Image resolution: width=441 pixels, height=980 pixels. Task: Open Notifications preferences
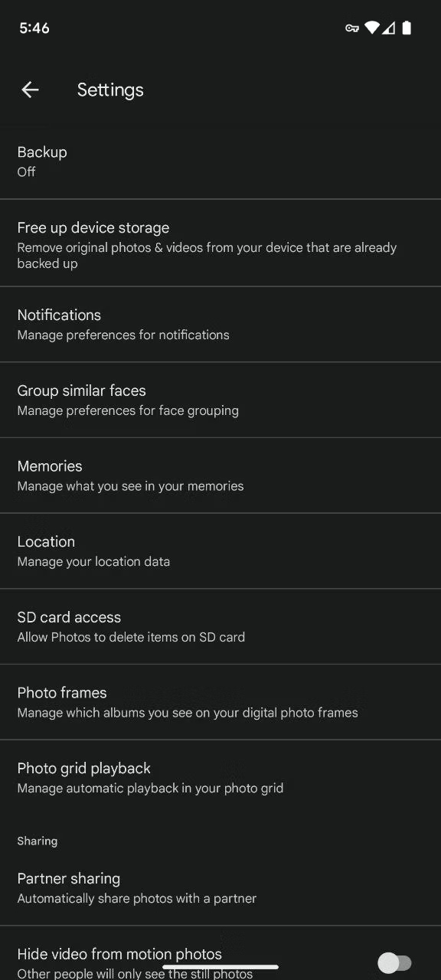tap(220, 325)
